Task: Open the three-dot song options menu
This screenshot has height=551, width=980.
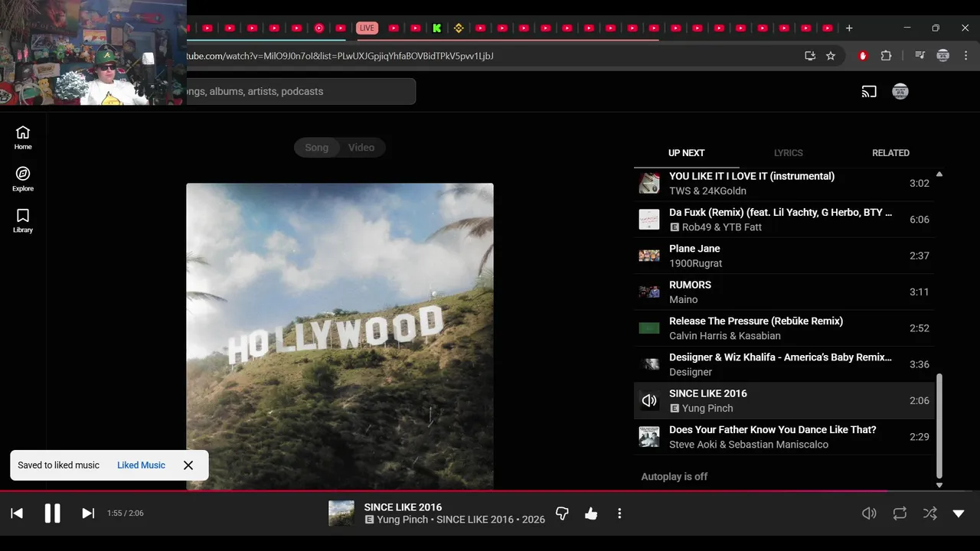Action: [619, 514]
